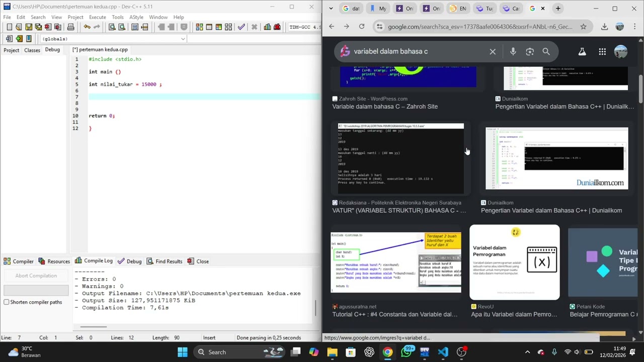
Task: Open the Zahroh Site 'Variable dalam bahasa C' result
Action: (385, 107)
